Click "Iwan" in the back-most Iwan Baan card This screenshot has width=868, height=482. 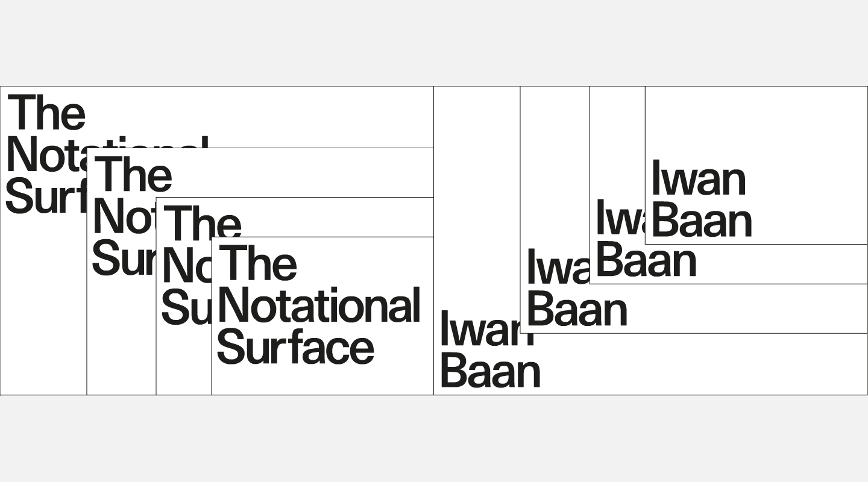479,330
